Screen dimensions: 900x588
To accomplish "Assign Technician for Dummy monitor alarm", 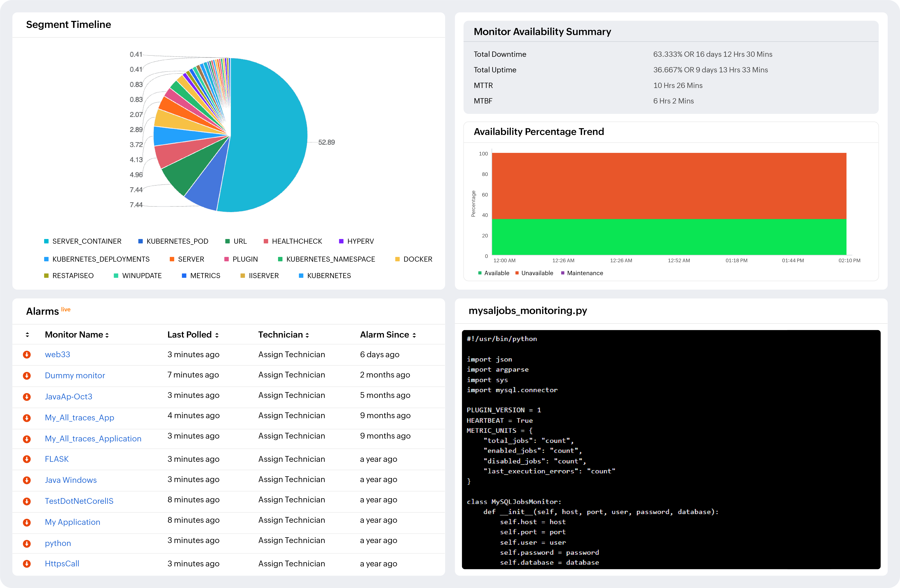I will (x=292, y=375).
